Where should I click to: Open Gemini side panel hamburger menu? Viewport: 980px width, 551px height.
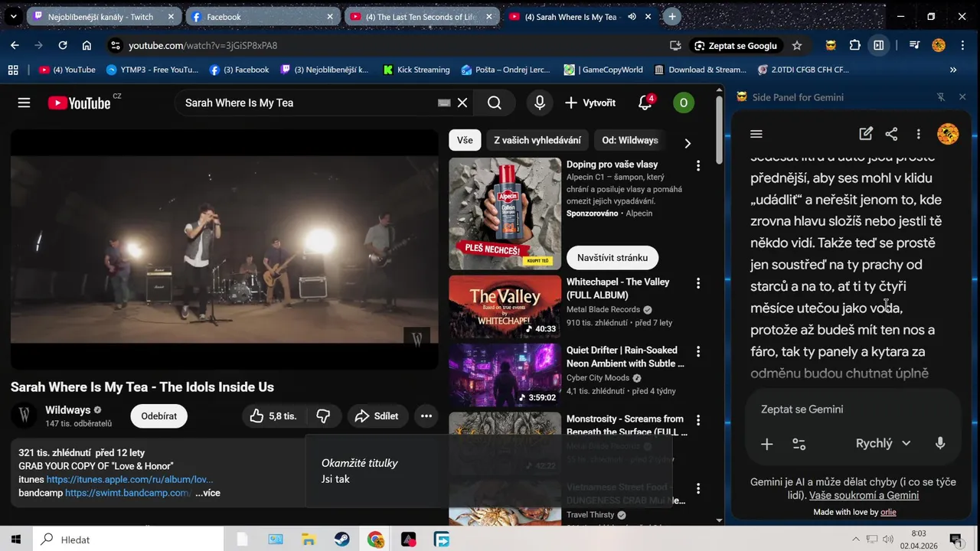(756, 134)
